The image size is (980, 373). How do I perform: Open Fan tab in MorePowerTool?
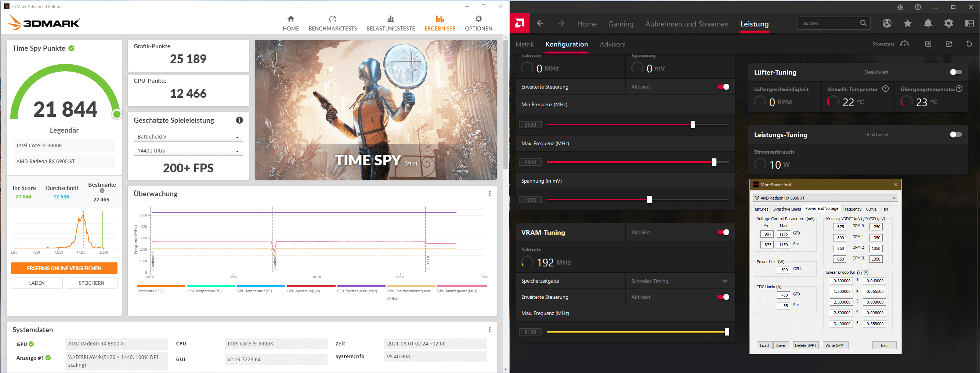[x=885, y=209]
